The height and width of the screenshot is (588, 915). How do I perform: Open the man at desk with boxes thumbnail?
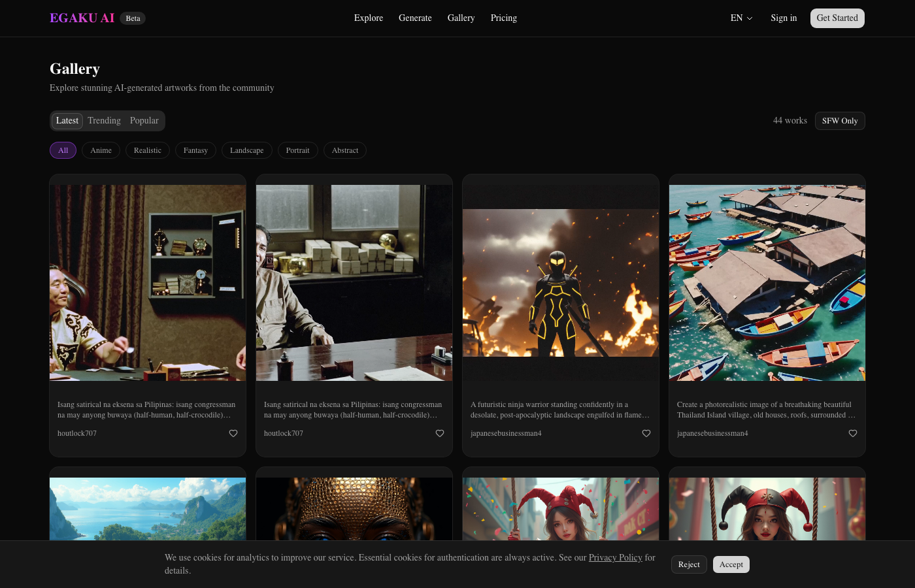tap(354, 283)
